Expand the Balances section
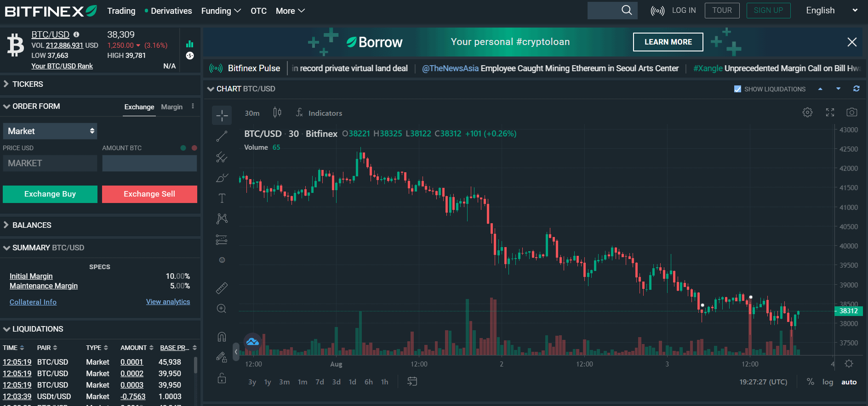The width and height of the screenshot is (868, 406). click(32, 225)
